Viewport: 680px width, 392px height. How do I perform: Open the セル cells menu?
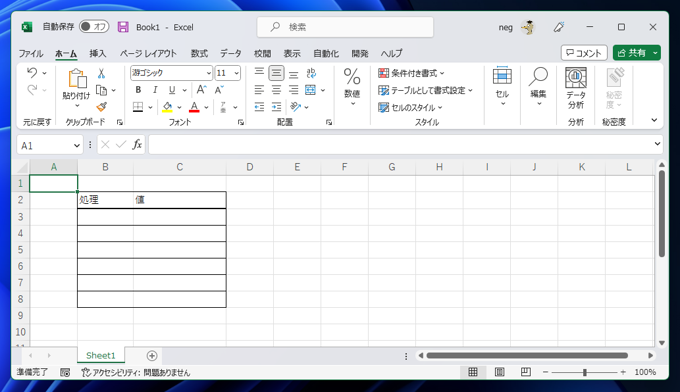coord(502,87)
